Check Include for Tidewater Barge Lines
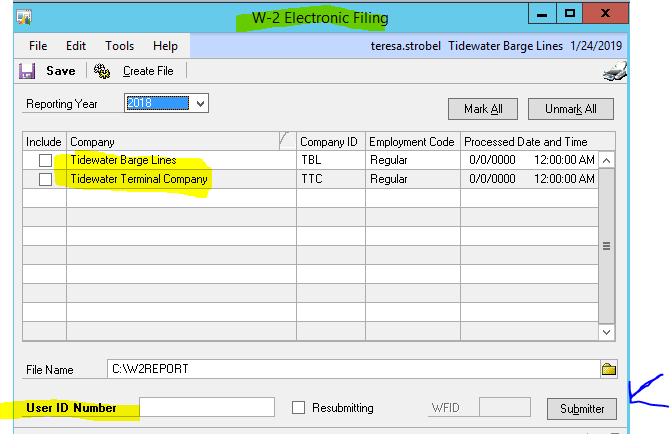This screenshot has width=669, height=434. coord(45,160)
